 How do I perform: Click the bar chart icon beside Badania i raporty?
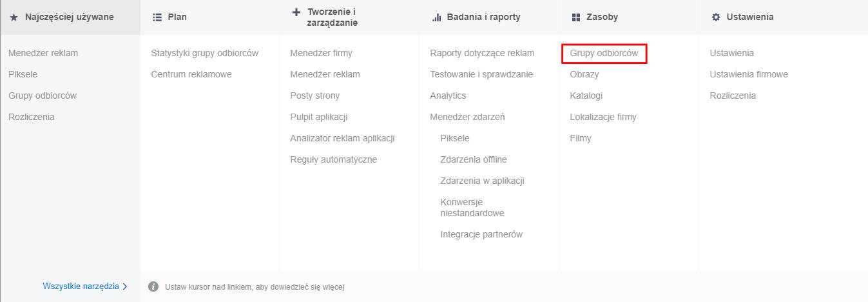point(436,17)
